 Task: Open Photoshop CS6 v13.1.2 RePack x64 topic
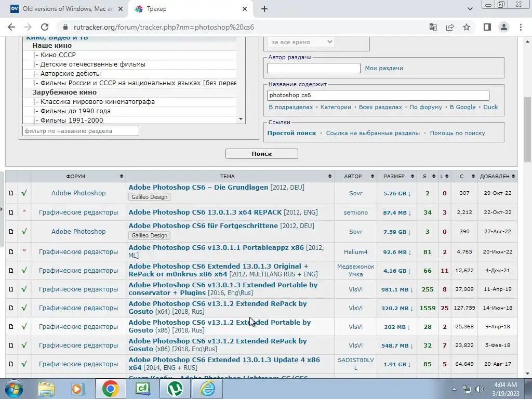click(218, 308)
